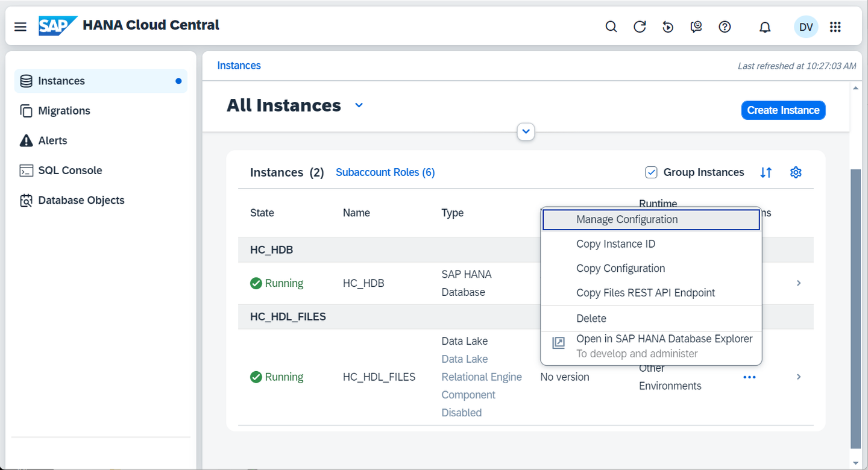This screenshot has width=868, height=470.
Task: Expand the collapsed header chevron button
Action: pyautogui.click(x=526, y=131)
